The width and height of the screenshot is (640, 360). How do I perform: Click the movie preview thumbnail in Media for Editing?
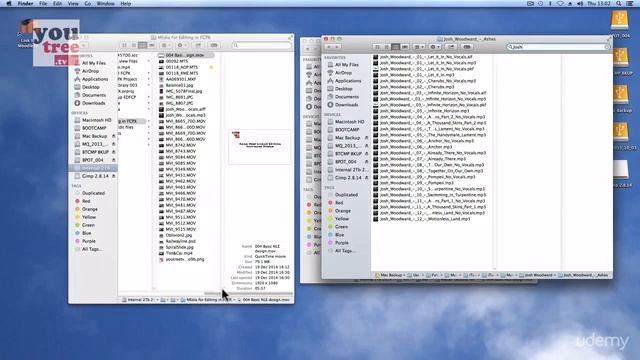coord(260,147)
